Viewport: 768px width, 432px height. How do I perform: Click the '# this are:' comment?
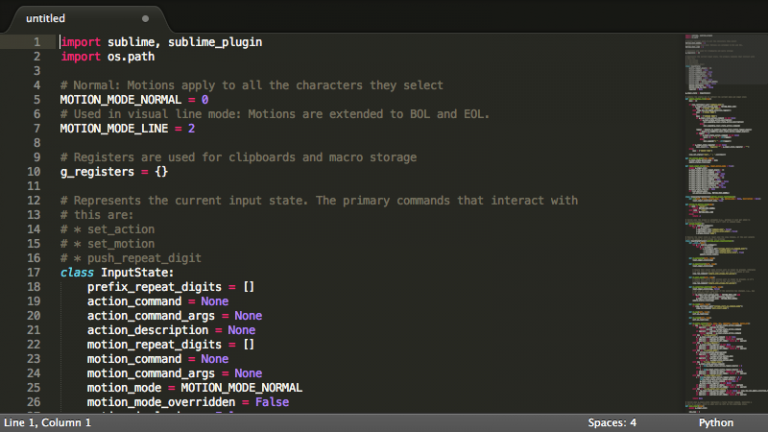96,215
